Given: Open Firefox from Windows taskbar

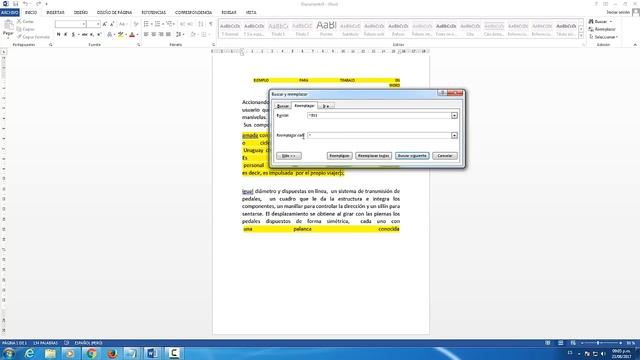Looking at the screenshot, I should coord(112,353).
